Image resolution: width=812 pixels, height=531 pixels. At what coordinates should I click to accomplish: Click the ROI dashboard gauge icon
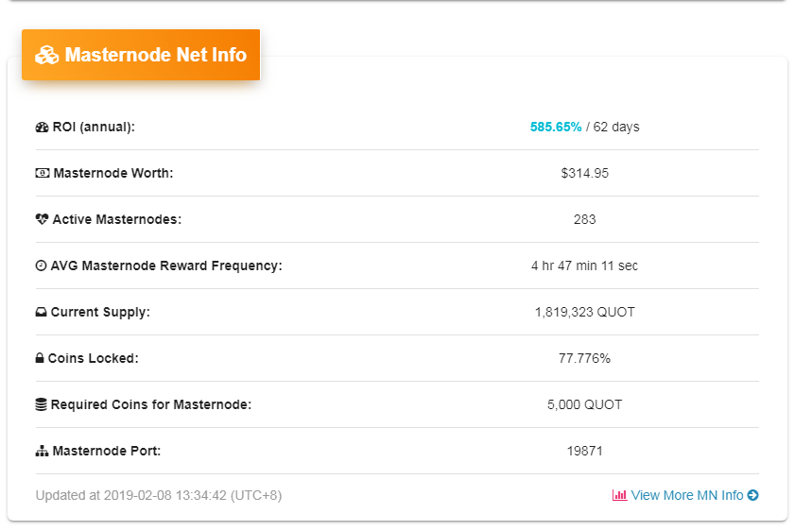[x=42, y=127]
